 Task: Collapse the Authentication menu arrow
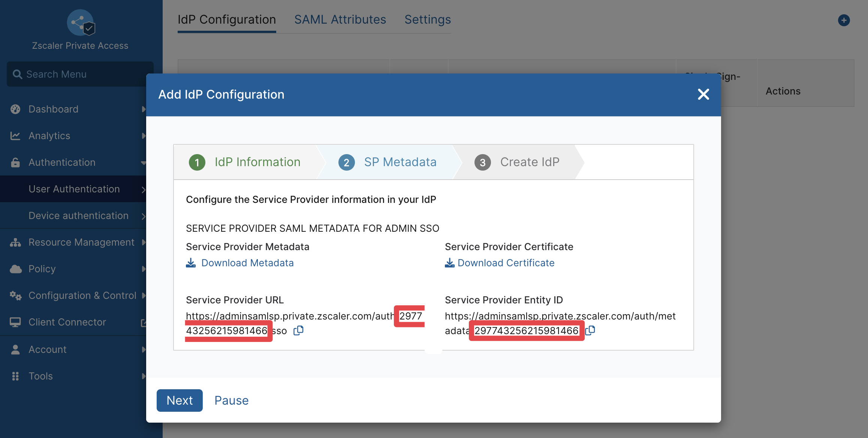(143, 163)
